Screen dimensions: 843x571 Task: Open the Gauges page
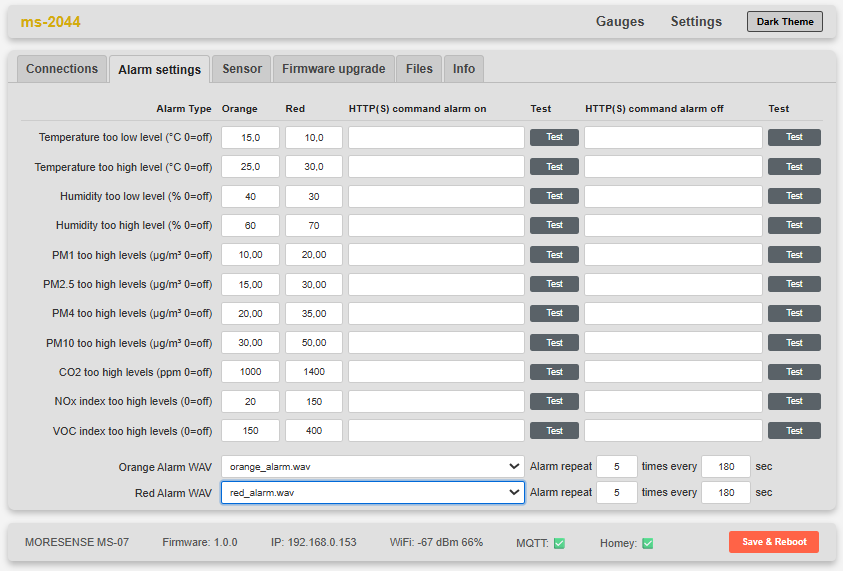(x=620, y=22)
